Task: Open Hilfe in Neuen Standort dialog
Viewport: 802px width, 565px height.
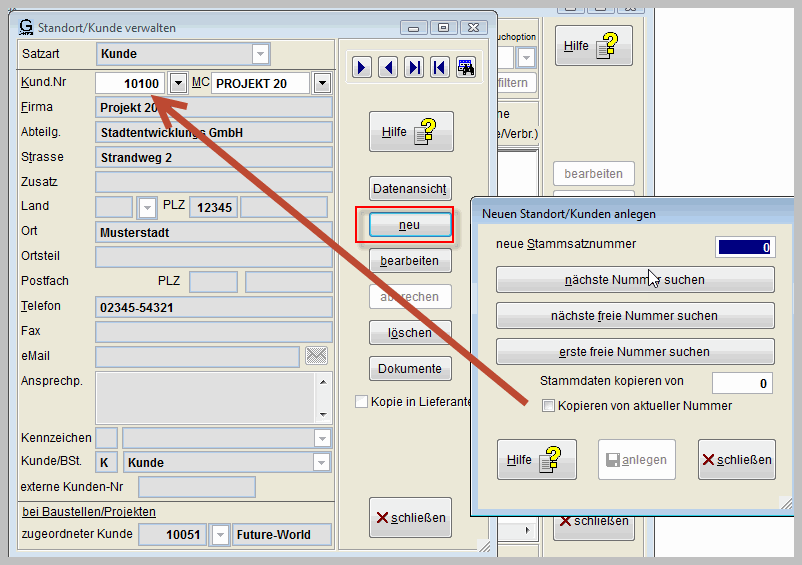Action: (x=536, y=460)
